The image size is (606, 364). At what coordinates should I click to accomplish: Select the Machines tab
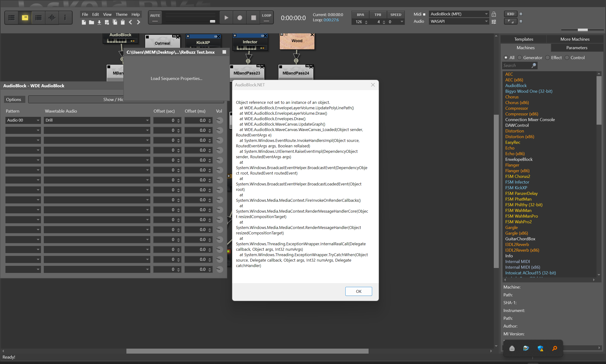526,48
